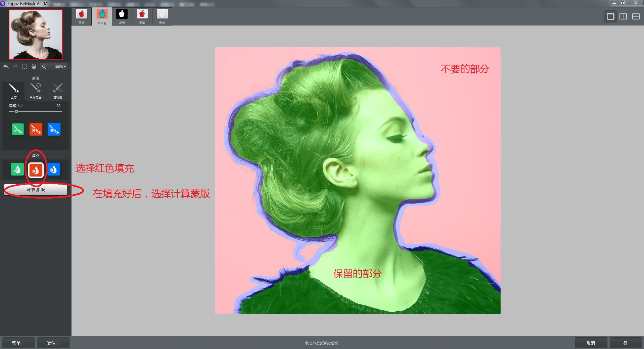Viewport: 644px width, 349px height.
Task: Open the 菜单... menu
Action: click(x=18, y=343)
